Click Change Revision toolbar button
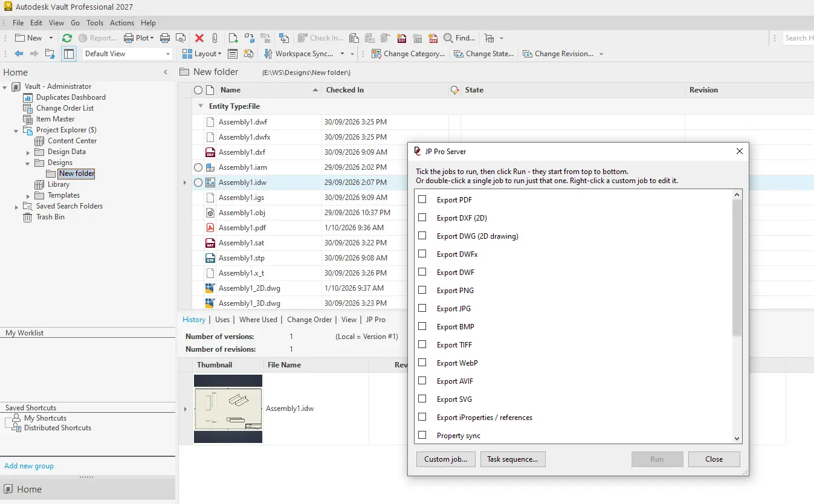This screenshot has width=814, height=504. coord(558,54)
